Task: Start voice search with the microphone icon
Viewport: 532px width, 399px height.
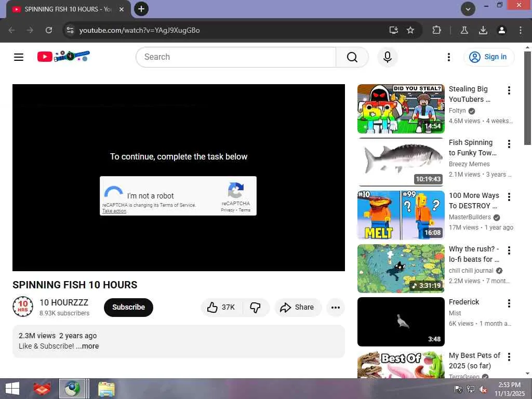Action: (388, 57)
